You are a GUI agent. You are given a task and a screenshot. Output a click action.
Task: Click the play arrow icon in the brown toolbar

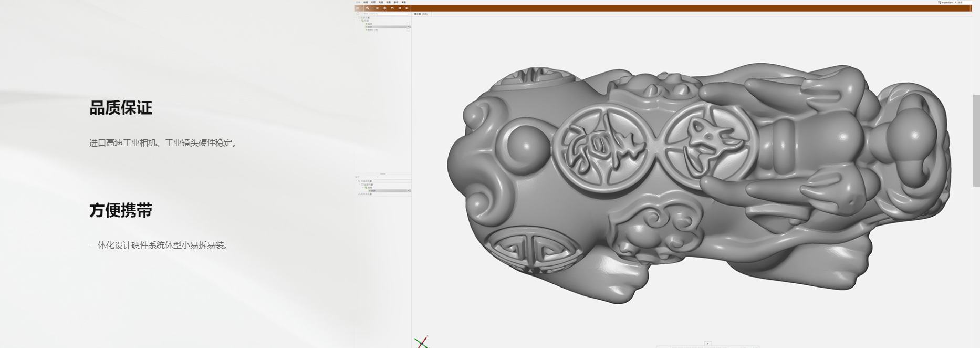407,8
